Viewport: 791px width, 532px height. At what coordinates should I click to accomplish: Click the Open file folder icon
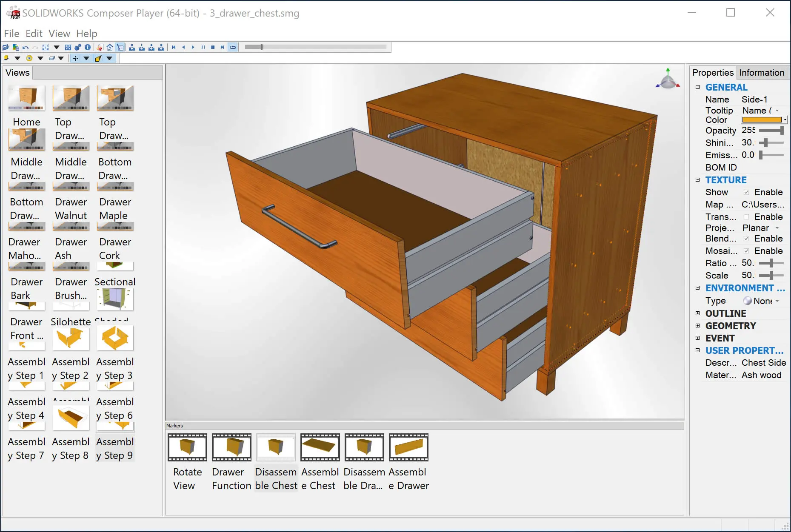click(x=6, y=47)
